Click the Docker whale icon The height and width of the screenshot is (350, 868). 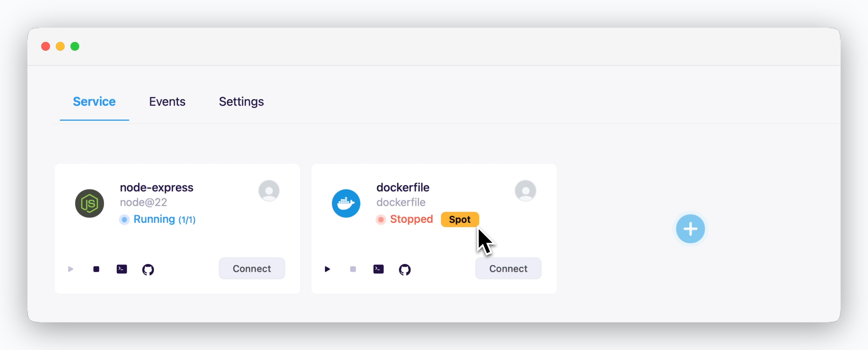346,203
